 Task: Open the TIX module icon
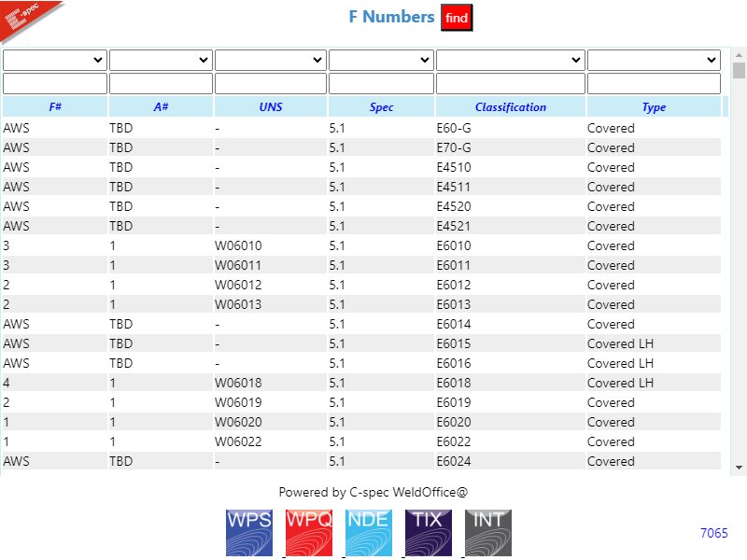429,533
